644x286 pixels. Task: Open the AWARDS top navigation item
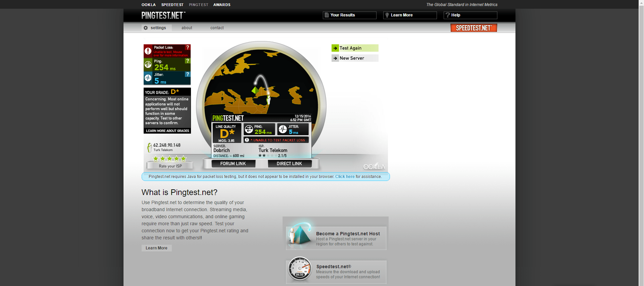(x=222, y=5)
